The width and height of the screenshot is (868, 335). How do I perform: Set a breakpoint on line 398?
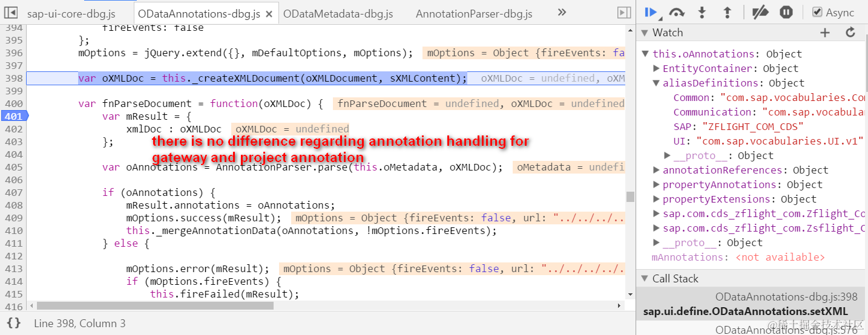coord(13,78)
